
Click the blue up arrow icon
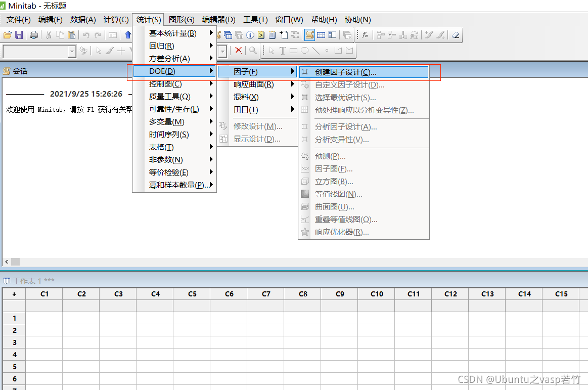(x=128, y=35)
